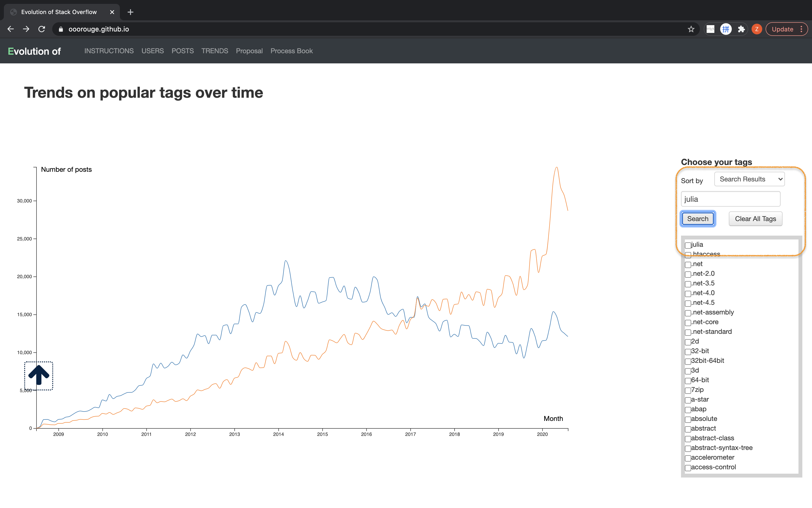Click the Choose your tags heading

tap(716, 162)
